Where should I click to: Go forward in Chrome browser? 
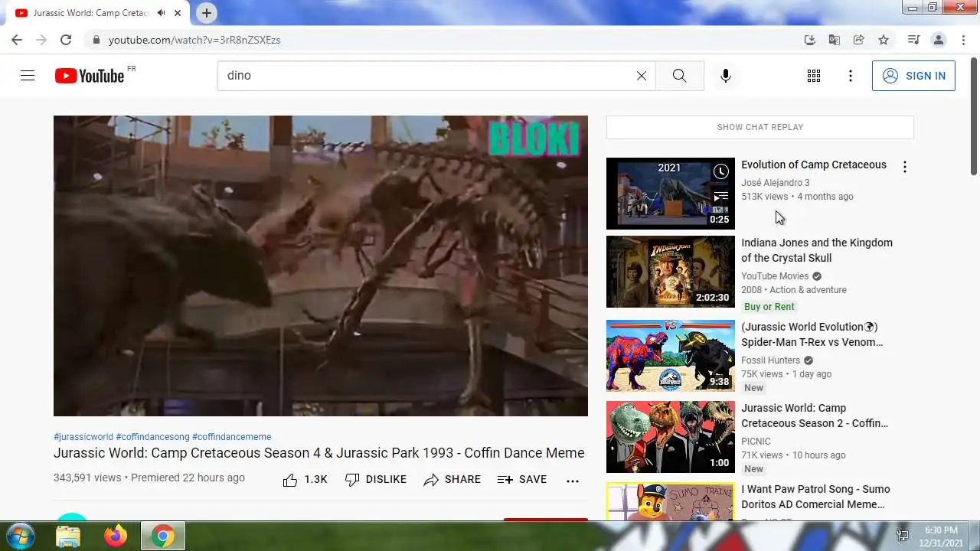click(41, 40)
